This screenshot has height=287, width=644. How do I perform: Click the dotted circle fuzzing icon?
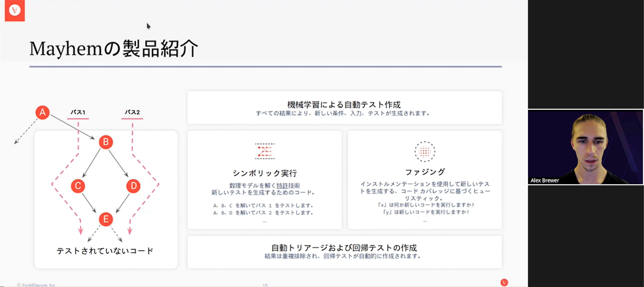click(425, 151)
